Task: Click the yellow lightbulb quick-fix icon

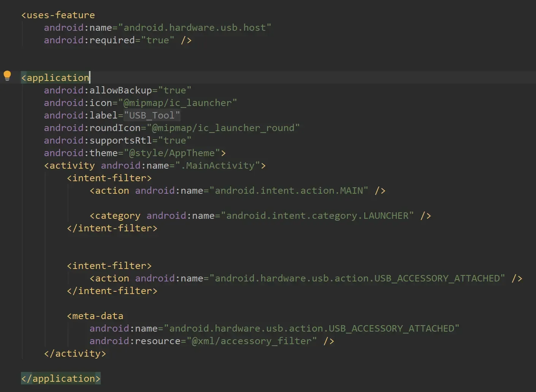Action: tap(7, 76)
